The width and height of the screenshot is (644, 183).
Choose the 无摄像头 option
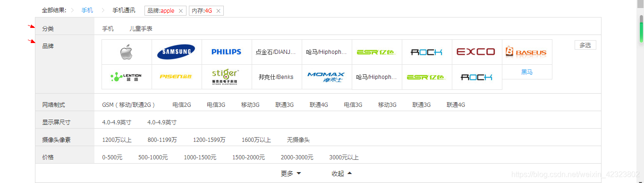point(298,140)
